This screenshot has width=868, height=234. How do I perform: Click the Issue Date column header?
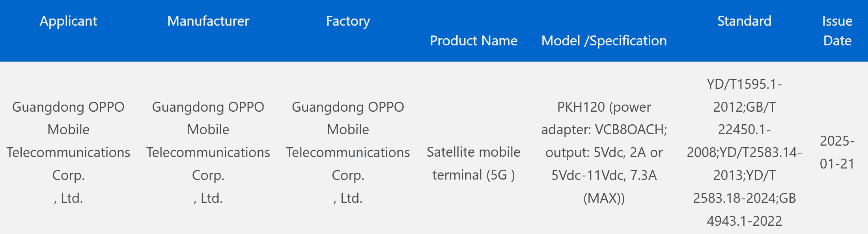click(x=837, y=31)
